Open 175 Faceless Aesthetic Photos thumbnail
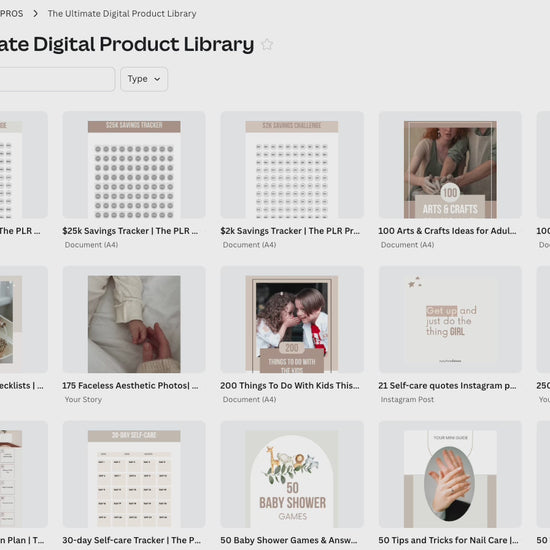The height and width of the screenshot is (550, 550). point(134,319)
